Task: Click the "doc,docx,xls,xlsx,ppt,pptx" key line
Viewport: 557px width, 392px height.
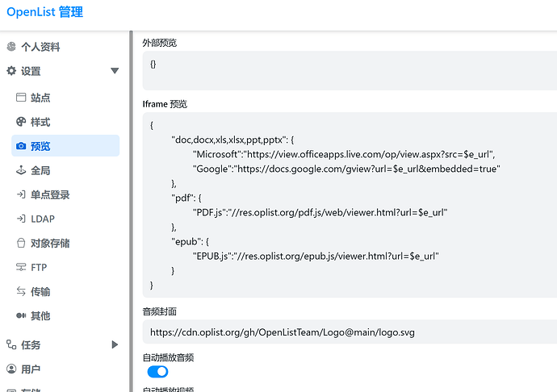Action: 232,140
